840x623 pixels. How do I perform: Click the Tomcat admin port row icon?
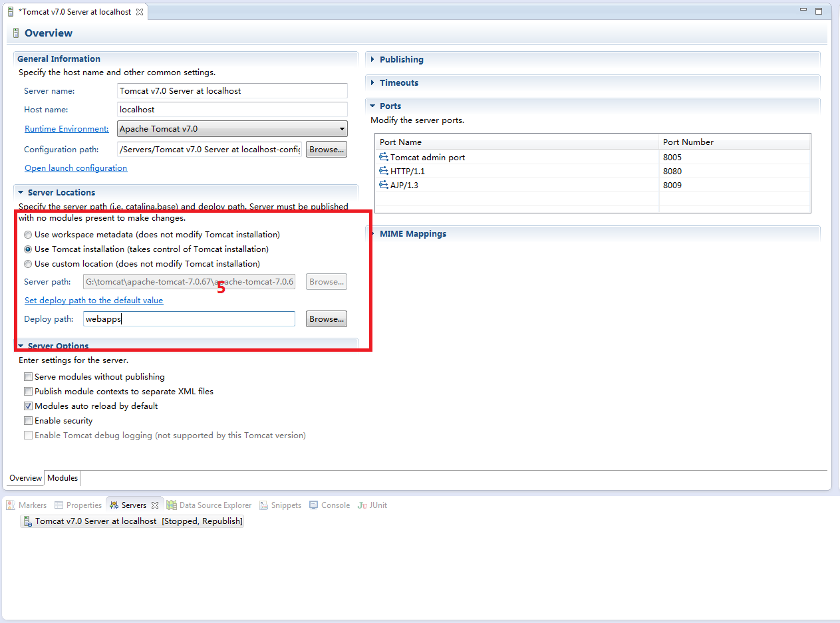[x=383, y=158]
